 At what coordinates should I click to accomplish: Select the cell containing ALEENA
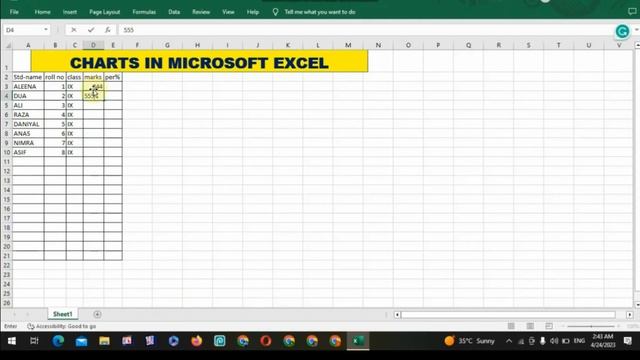pos(28,87)
